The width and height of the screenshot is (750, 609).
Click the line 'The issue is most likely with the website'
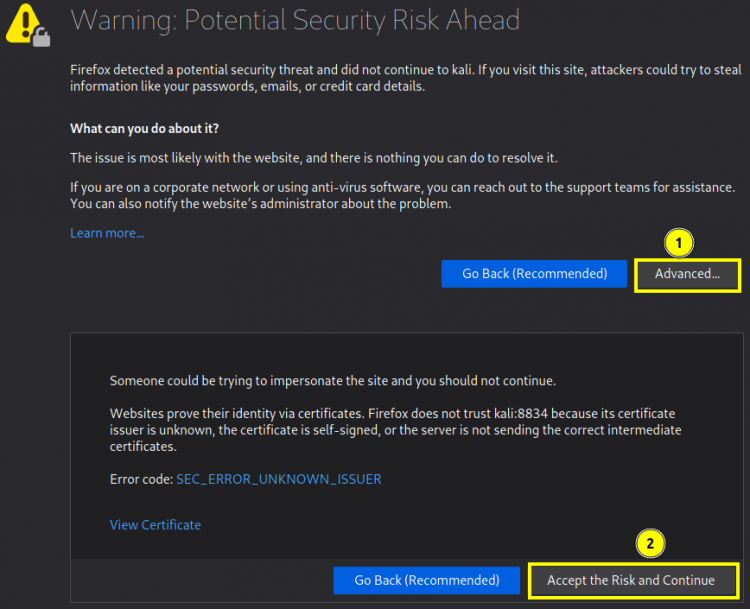[314, 158]
